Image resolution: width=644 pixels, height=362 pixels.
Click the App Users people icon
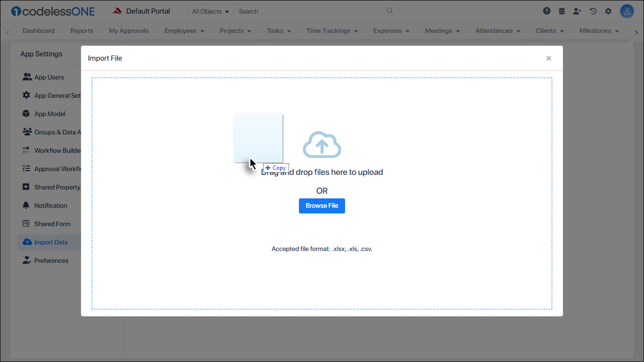click(27, 77)
